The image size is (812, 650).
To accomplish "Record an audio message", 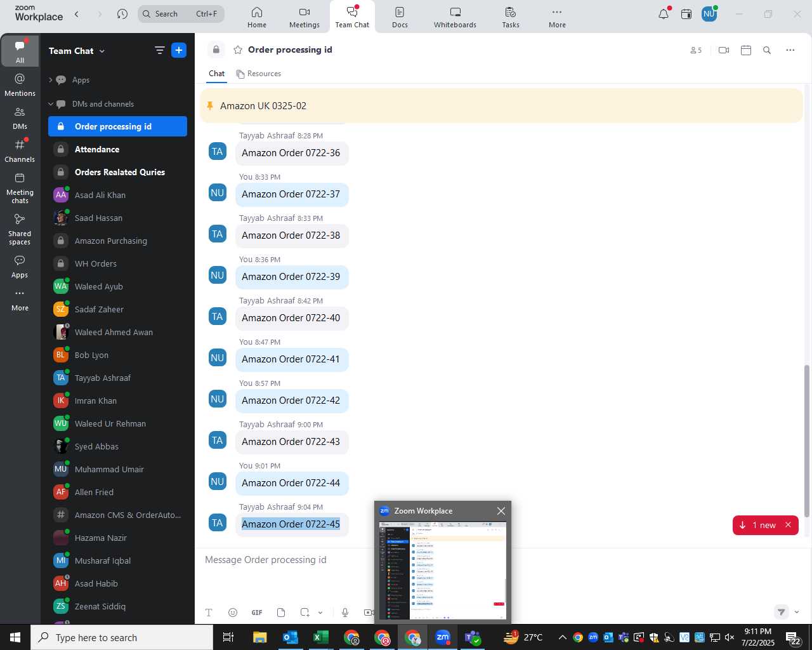I will coord(345,613).
